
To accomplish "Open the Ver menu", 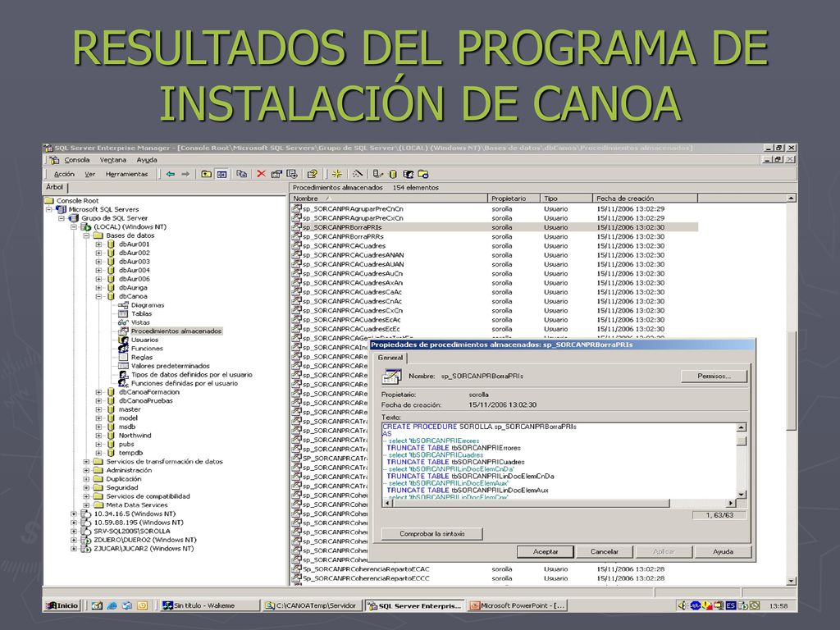I will pos(90,174).
